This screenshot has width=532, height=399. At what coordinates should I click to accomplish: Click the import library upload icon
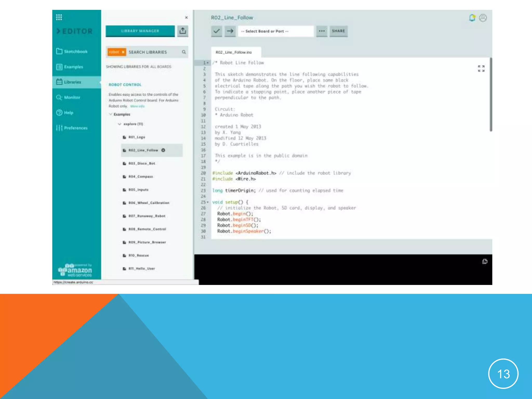pos(183,31)
